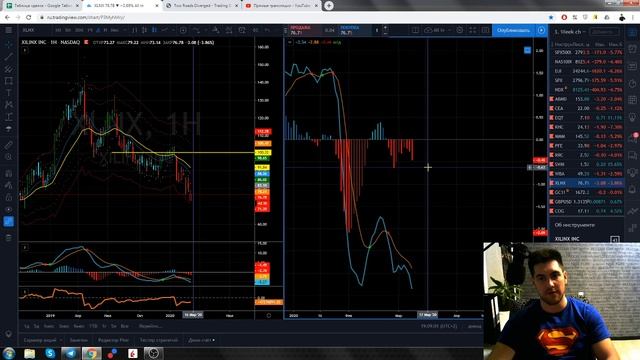Viewport: 640px width, 360px height.
Task: Select the ABMD watchlist row
Action: [587, 99]
